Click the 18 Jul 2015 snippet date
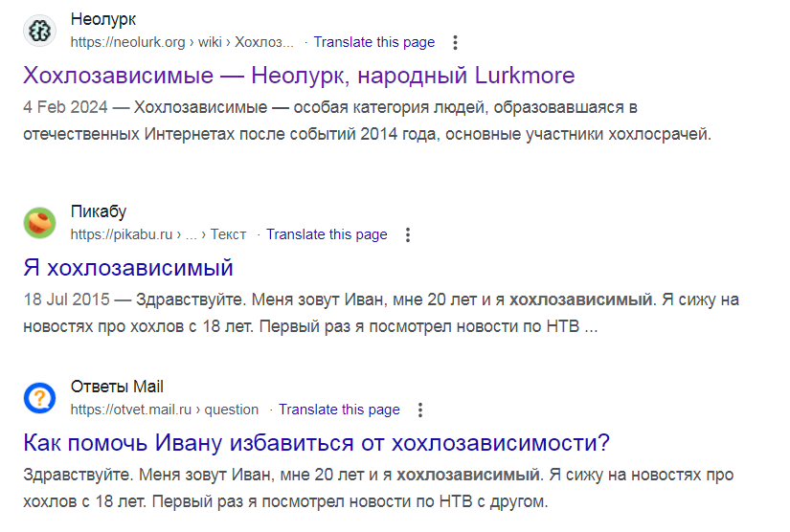This screenshot has height=532, width=790. coord(66,299)
